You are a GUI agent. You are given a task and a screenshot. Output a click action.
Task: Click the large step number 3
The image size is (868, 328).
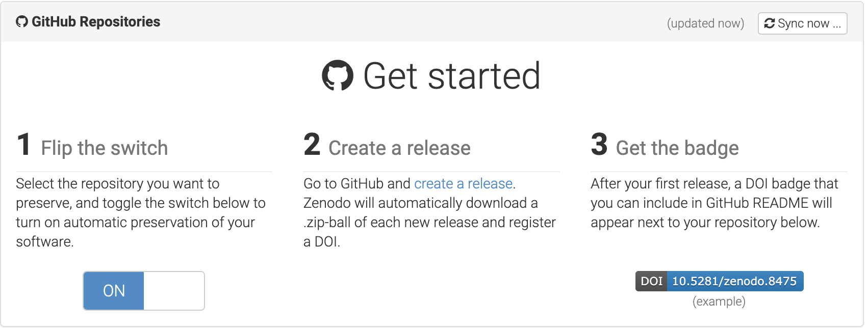point(599,145)
